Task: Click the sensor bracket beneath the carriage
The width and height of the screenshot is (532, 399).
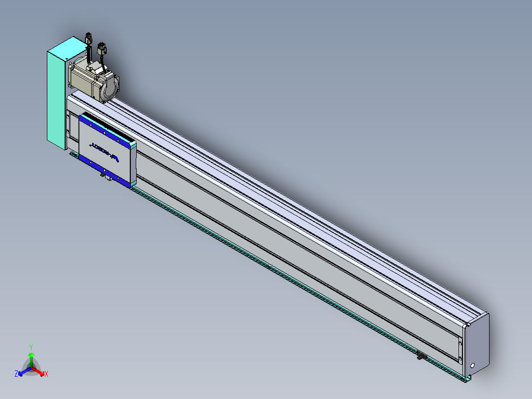Action: pos(103,175)
